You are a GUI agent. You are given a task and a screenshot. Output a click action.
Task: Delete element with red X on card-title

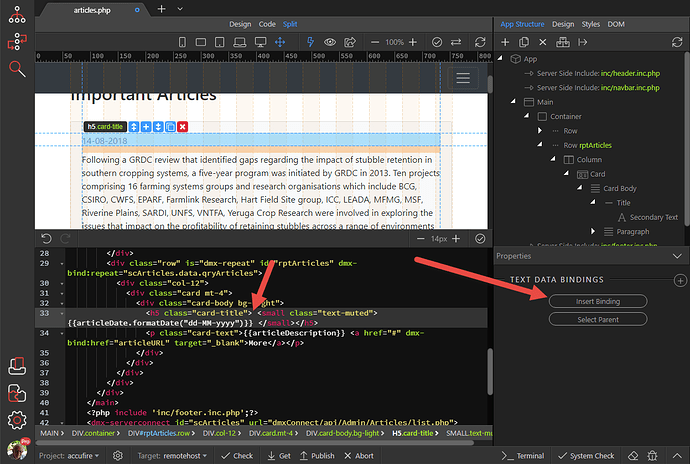182,127
